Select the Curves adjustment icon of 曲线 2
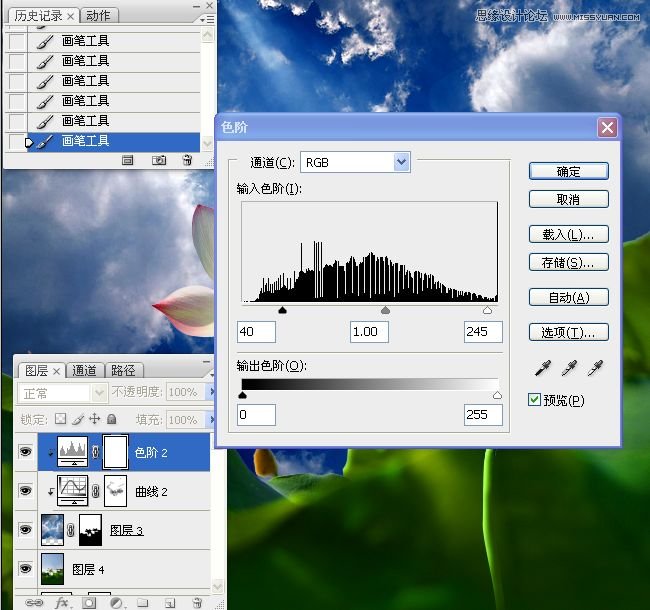 pyautogui.click(x=73, y=491)
